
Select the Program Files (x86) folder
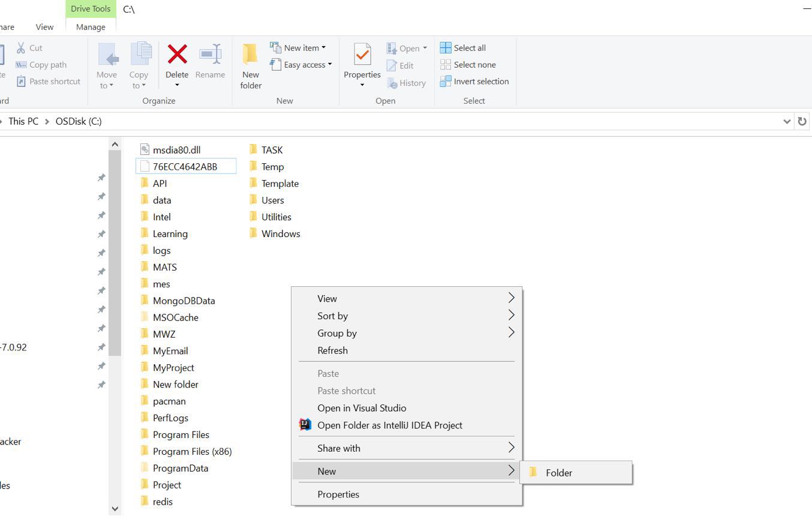click(185, 451)
